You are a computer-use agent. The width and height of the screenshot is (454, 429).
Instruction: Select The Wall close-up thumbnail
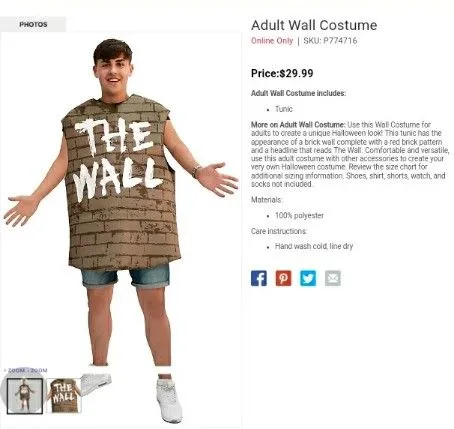click(63, 396)
